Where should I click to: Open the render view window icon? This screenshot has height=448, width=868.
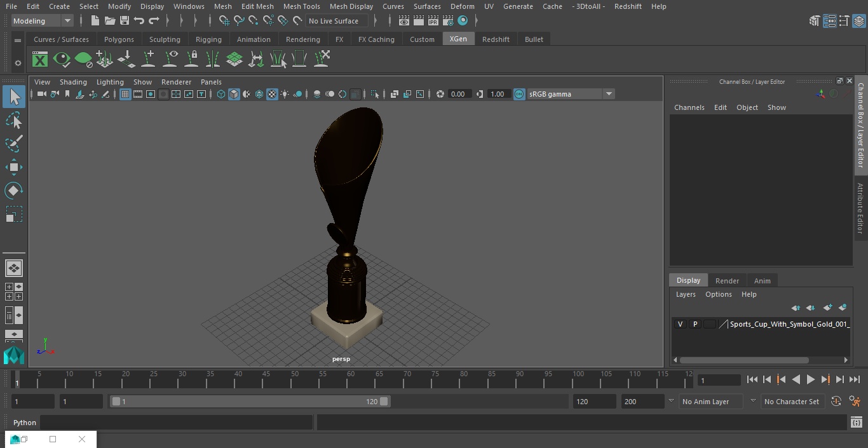coord(404,21)
